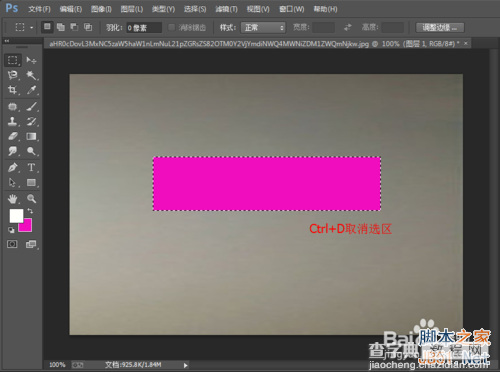
Task: Select the Eraser tool
Action: pyautogui.click(x=13, y=136)
